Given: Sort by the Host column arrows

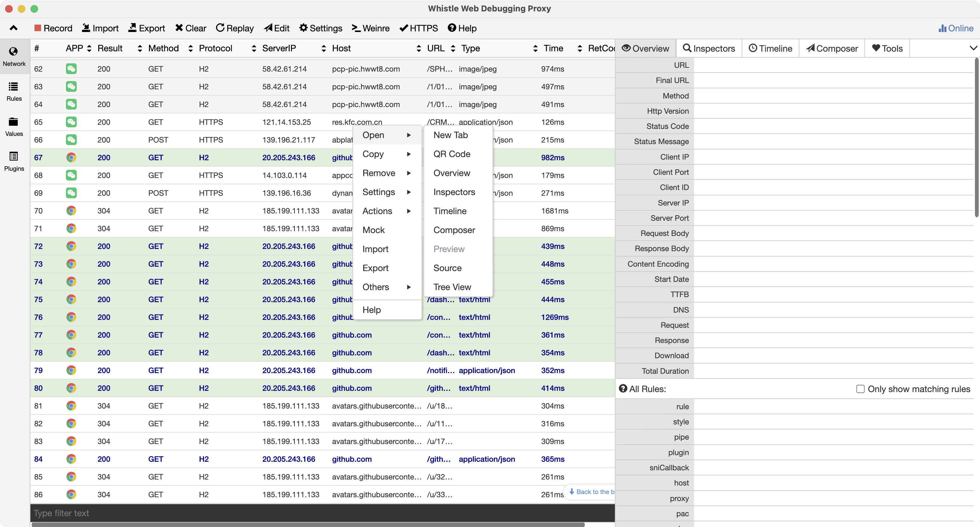Looking at the screenshot, I should click(x=418, y=48).
